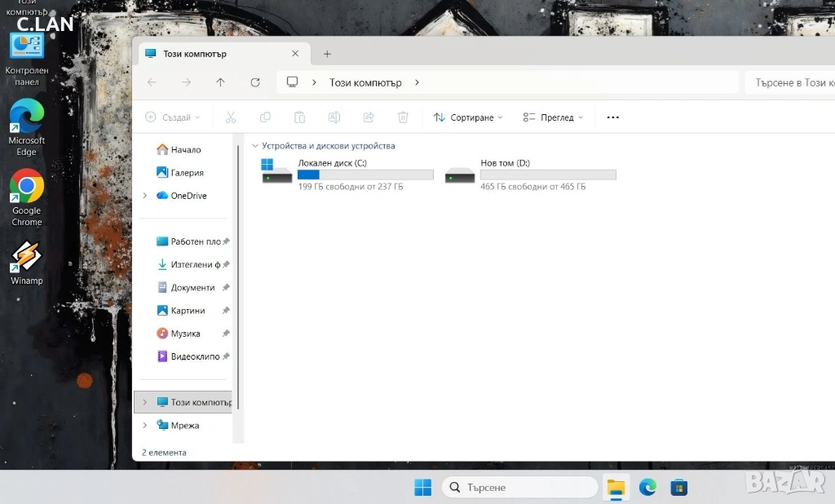Viewport: 835px width, 504px height.
Task: Launch Google Chrome desktop shortcut
Action: (26, 197)
